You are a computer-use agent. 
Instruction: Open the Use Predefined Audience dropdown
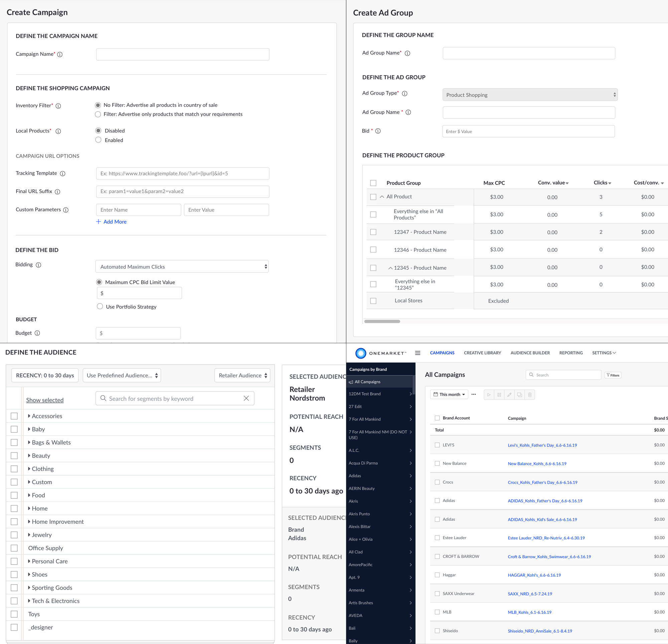point(122,375)
